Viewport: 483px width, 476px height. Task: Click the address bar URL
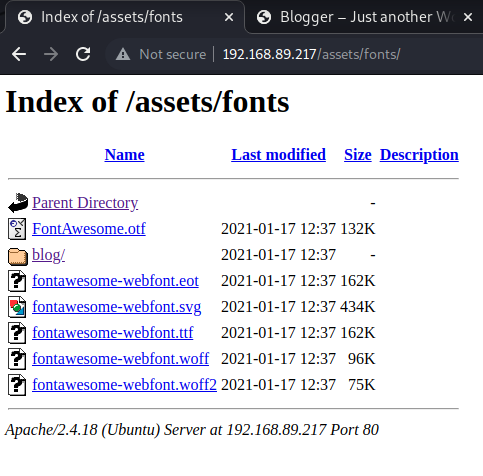(311, 54)
